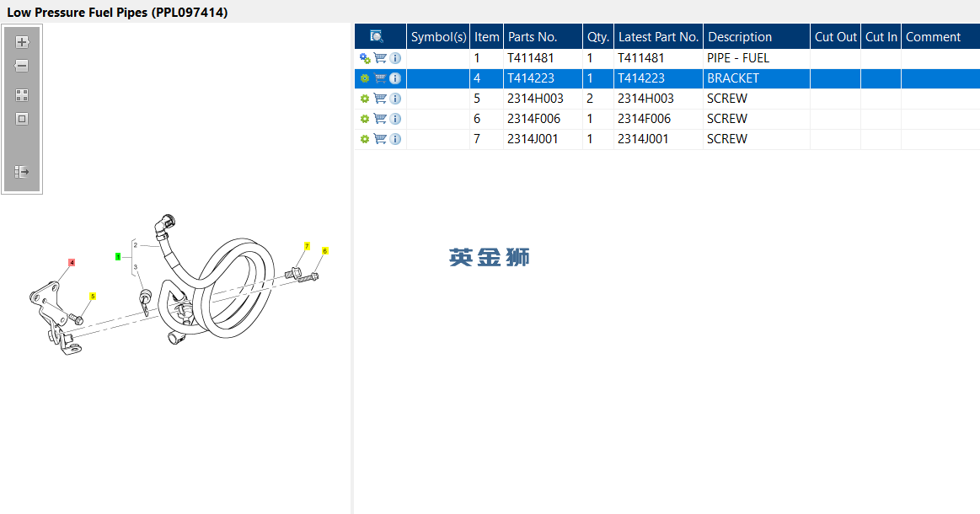980x514 pixels.
Task: Click the Cut Out column header
Action: coord(836,37)
